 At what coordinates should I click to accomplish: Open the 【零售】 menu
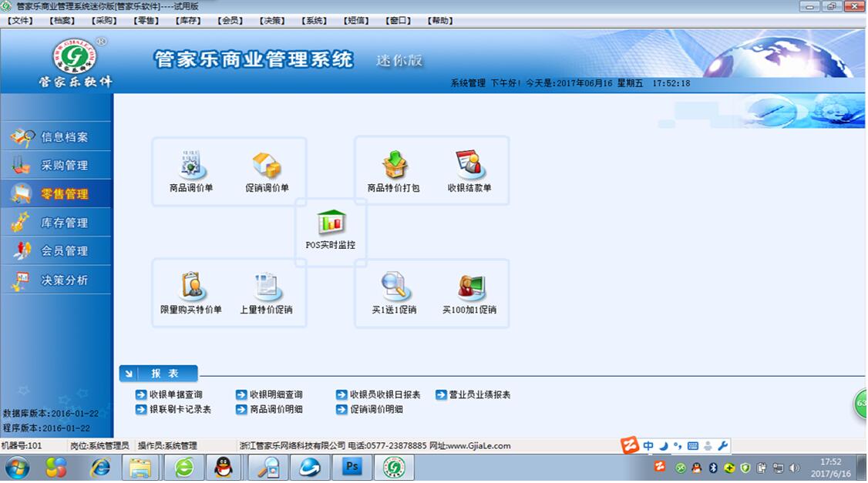pos(146,21)
